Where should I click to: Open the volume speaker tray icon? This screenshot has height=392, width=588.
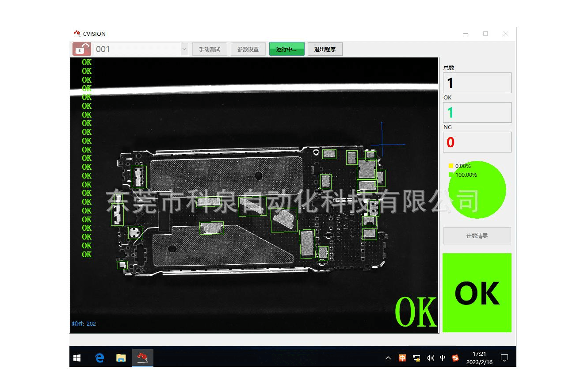430,358
